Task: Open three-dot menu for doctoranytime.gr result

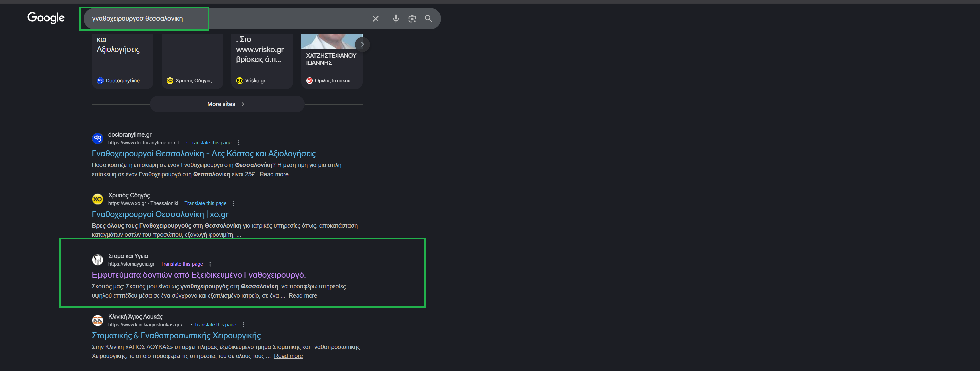Action: (239, 143)
